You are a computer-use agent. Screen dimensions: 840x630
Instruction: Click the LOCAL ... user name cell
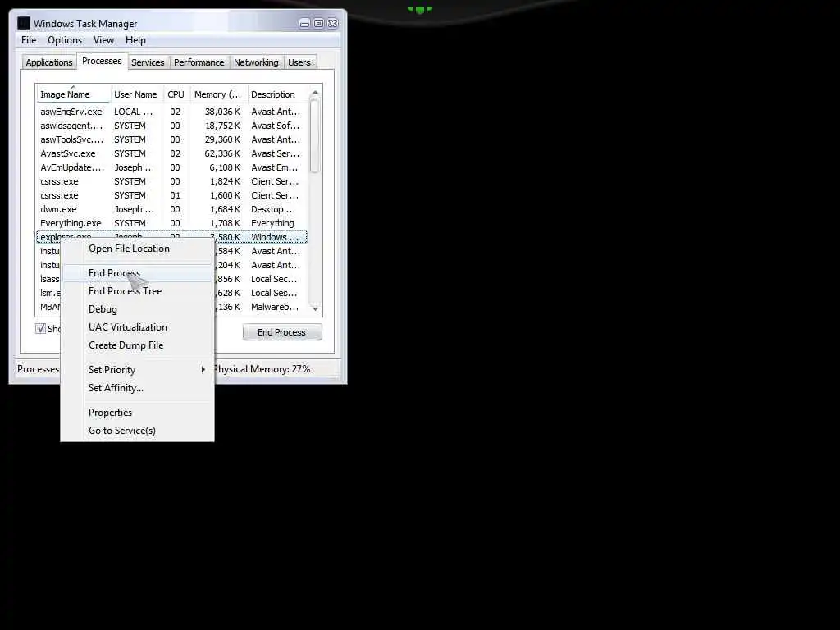134,112
